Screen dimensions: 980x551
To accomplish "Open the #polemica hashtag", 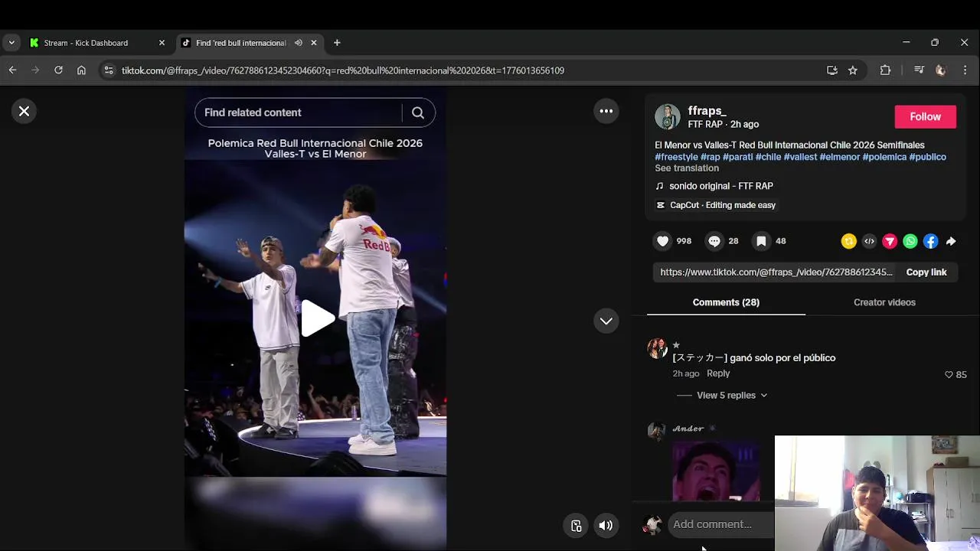I will 884,157.
